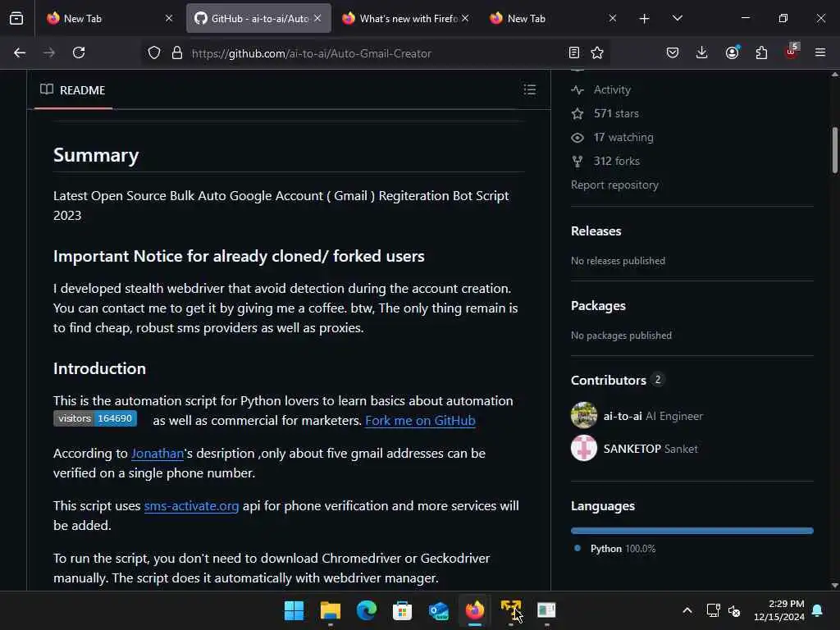Viewport: 840px width, 630px height.
Task: Select the README tab
Action: pyautogui.click(x=73, y=90)
